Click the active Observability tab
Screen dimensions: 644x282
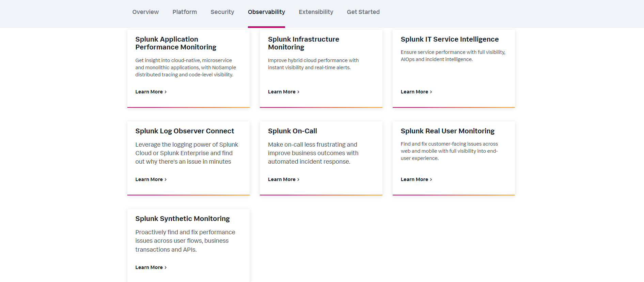(266, 12)
